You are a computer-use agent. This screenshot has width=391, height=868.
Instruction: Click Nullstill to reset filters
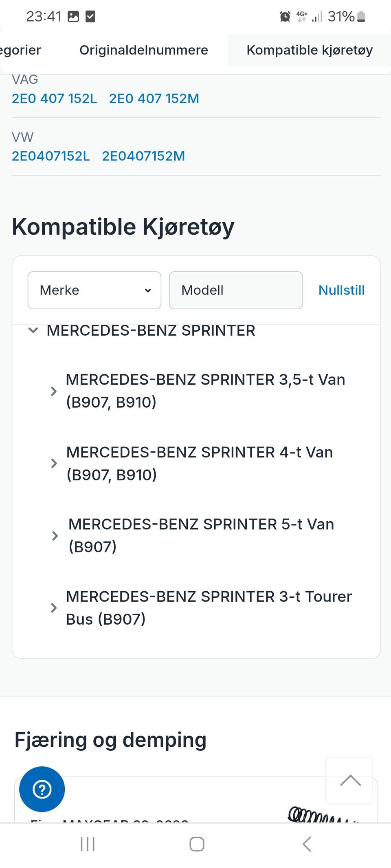click(342, 290)
